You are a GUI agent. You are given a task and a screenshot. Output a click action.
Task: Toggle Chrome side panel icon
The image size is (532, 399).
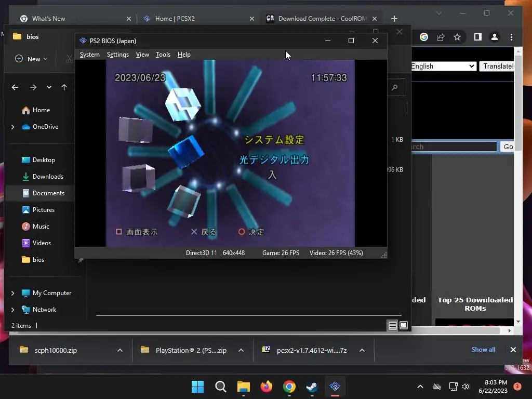[x=478, y=37]
